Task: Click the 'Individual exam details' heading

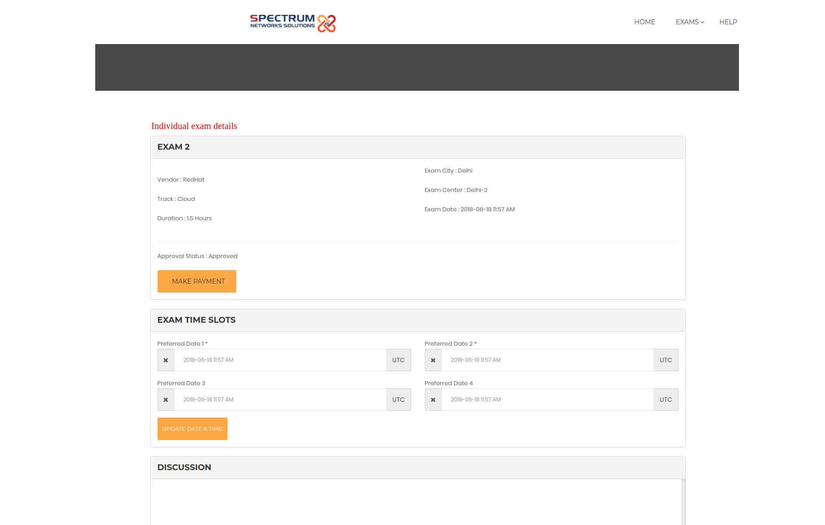Action: pyautogui.click(x=194, y=126)
